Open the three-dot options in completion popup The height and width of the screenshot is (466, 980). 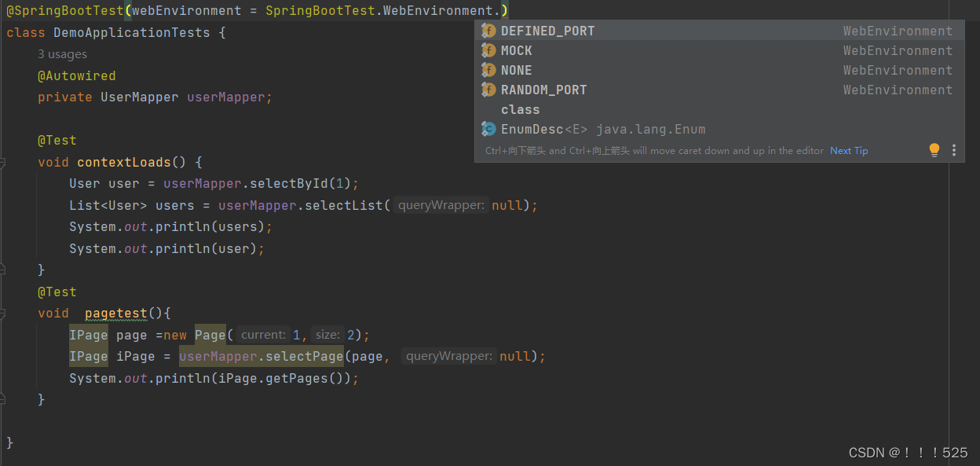954,150
